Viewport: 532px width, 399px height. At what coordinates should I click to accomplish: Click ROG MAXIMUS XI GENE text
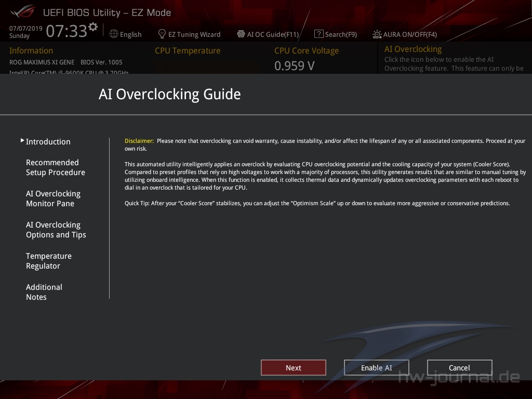click(x=42, y=62)
